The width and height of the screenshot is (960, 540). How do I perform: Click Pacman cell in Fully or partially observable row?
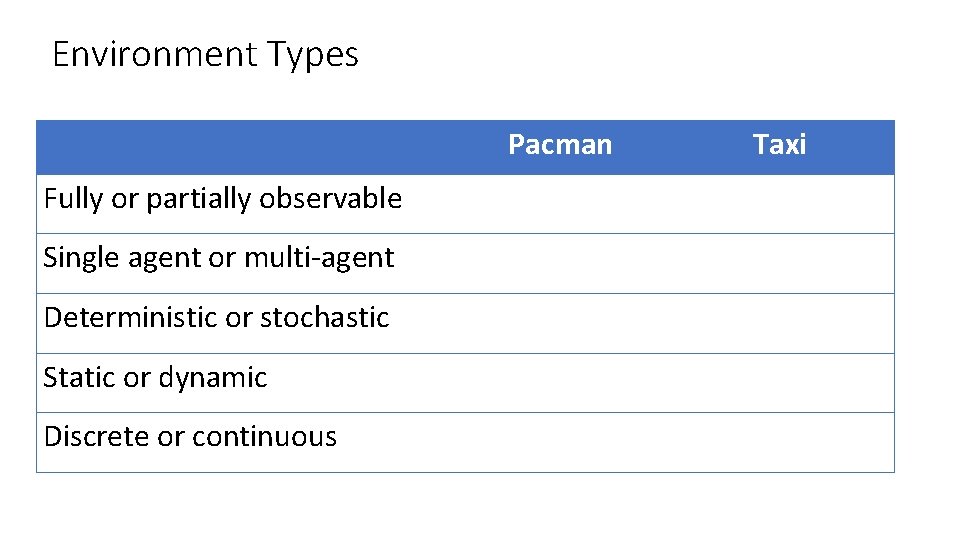click(x=560, y=204)
